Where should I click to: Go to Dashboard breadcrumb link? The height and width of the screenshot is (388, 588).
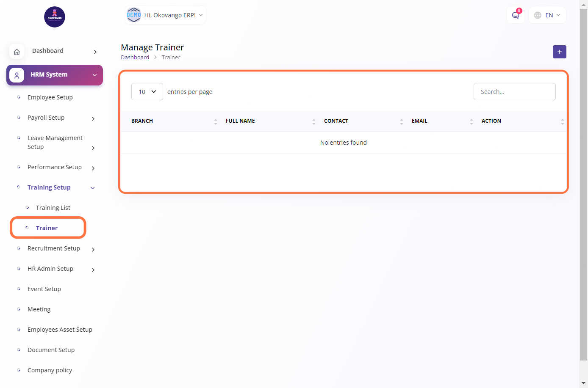click(135, 58)
